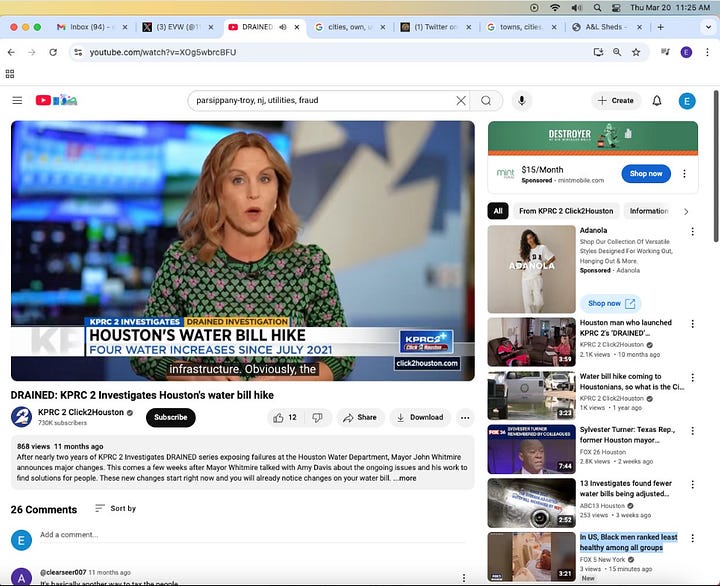The width and height of the screenshot is (720, 586).
Task: Select the All filter chip
Action: (498, 211)
